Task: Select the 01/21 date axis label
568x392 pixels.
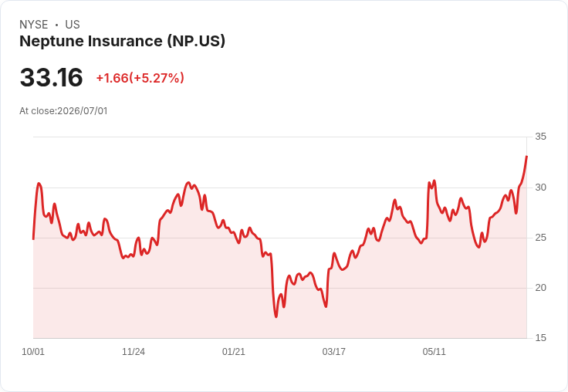Action: click(x=234, y=351)
